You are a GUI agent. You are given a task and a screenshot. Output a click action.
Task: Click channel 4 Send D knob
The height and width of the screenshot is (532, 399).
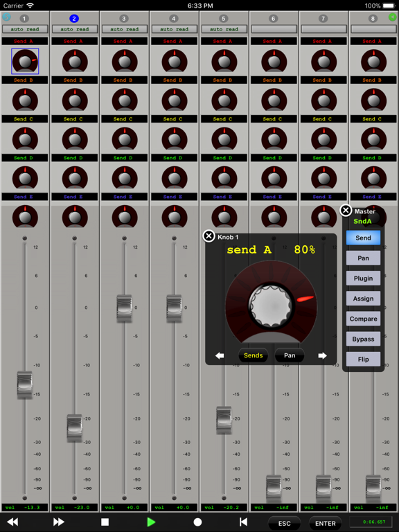pyautogui.click(x=175, y=178)
